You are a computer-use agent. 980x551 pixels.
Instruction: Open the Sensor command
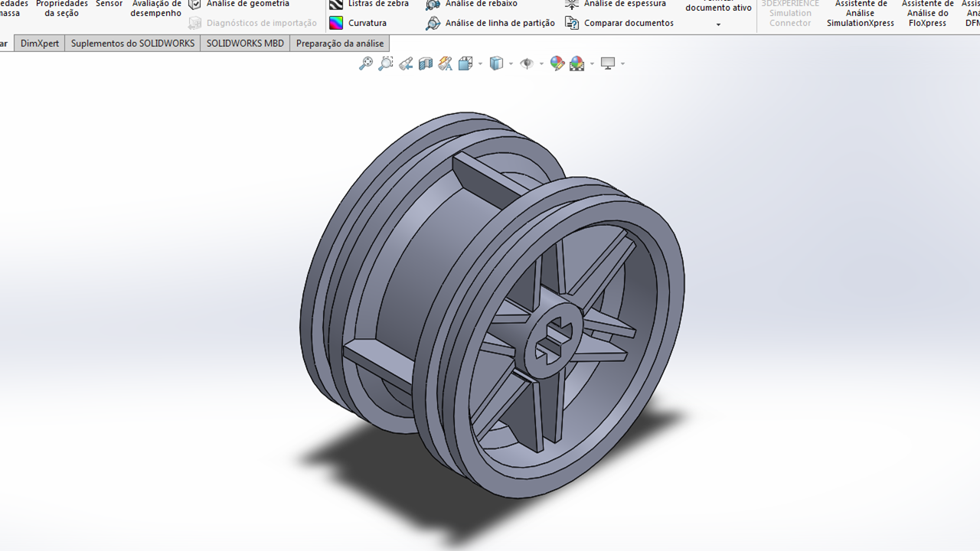[109, 4]
